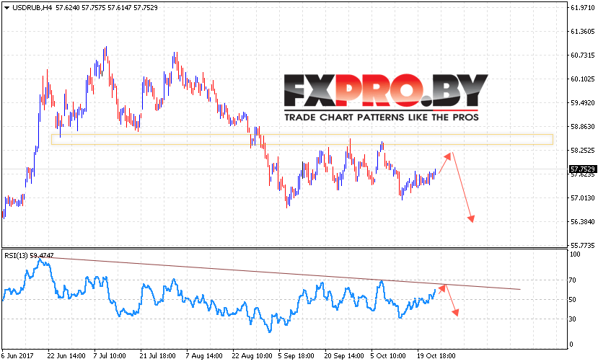The image size is (598, 364).
Task: Click the 59.4920 price axis value
Action: point(582,103)
